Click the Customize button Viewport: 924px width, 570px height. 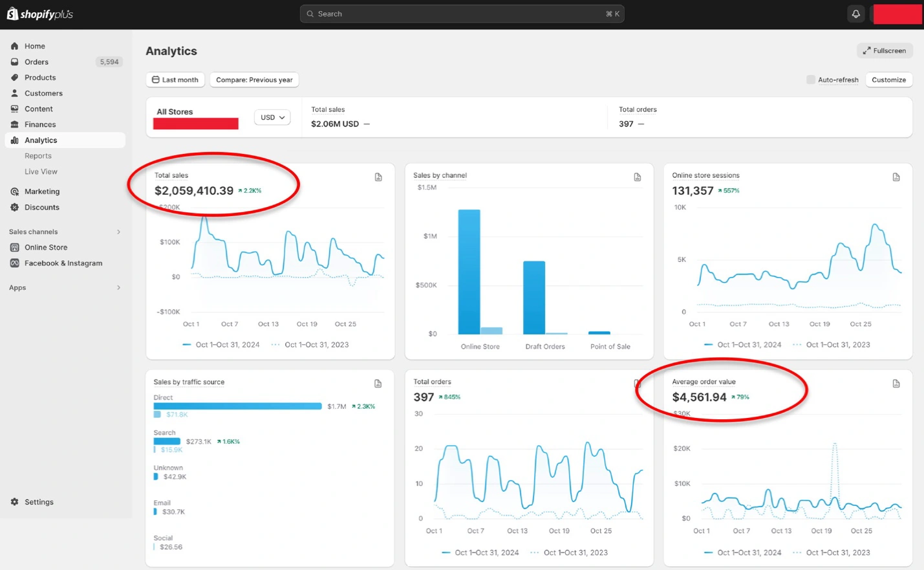888,80
